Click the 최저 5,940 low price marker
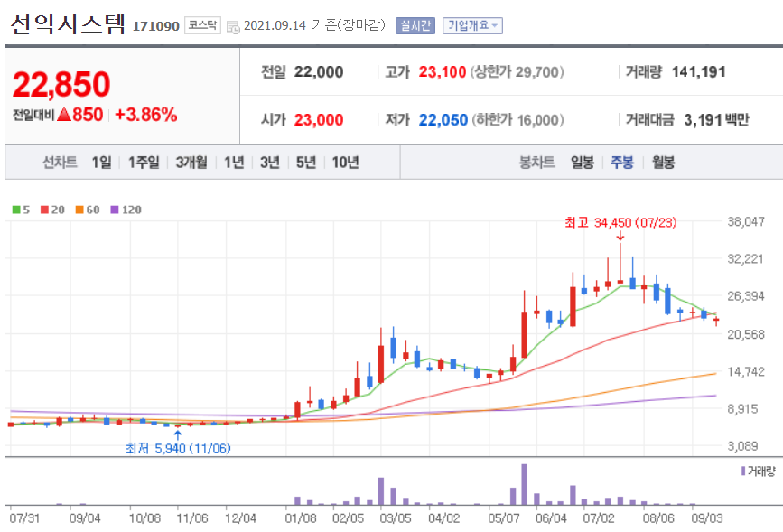Viewport: 783px width, 532px height. click(177, 447)
